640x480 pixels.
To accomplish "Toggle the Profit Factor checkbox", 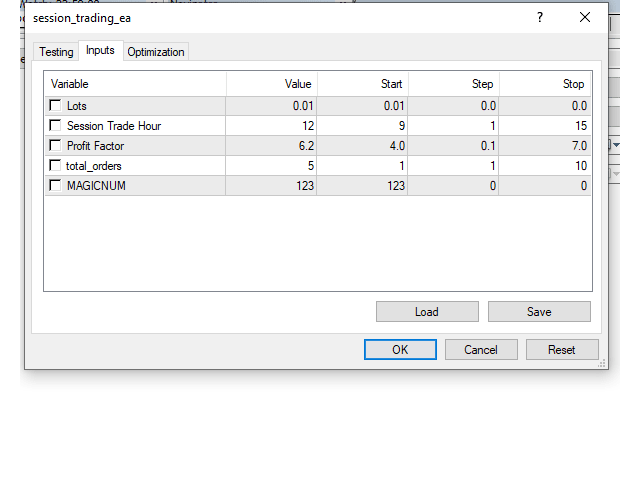I will point(55,145).
